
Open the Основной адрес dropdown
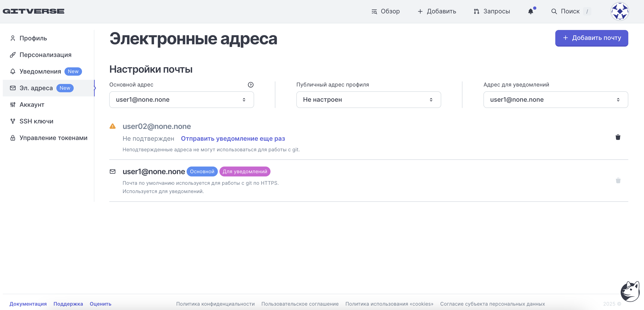click(x=182, y=100)
